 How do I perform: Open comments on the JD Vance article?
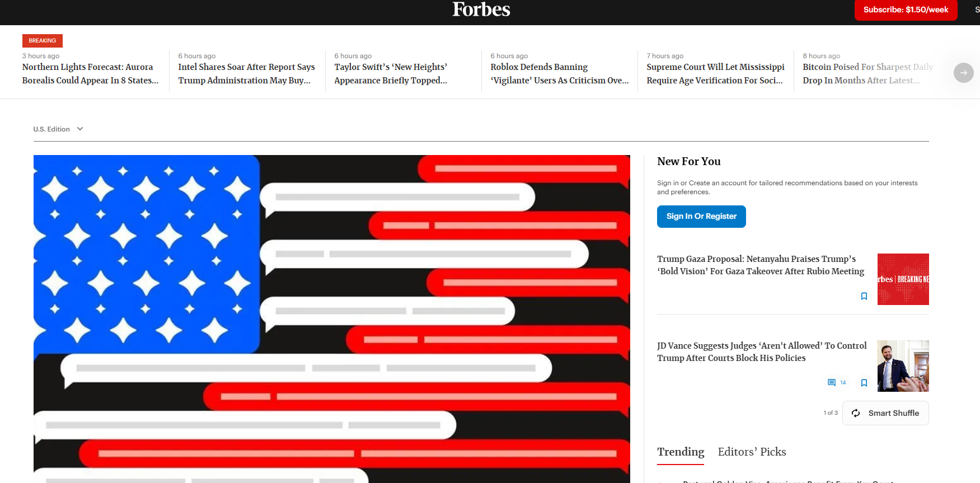837,383
